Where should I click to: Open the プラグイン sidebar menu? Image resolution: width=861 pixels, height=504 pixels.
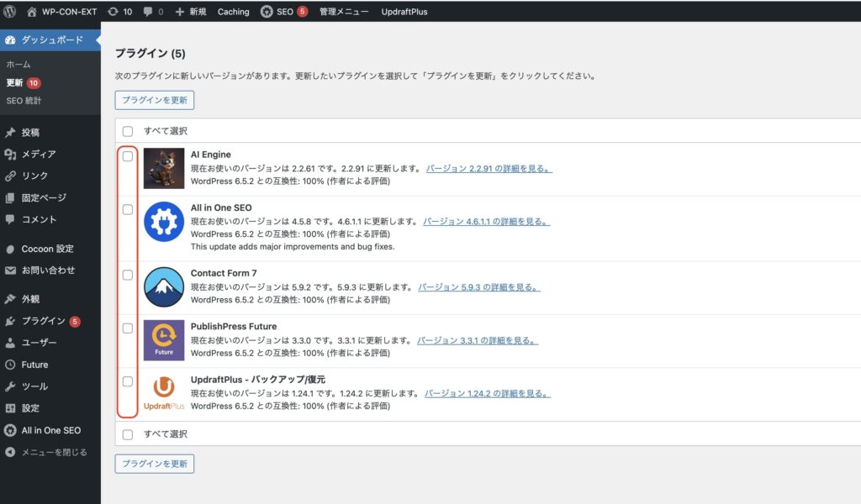43,321
